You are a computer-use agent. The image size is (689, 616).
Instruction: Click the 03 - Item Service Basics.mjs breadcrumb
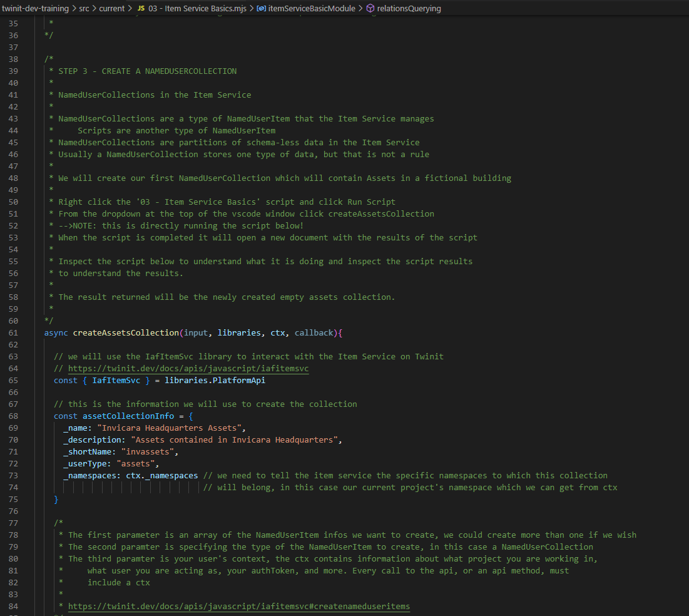(x=197, y=8)
